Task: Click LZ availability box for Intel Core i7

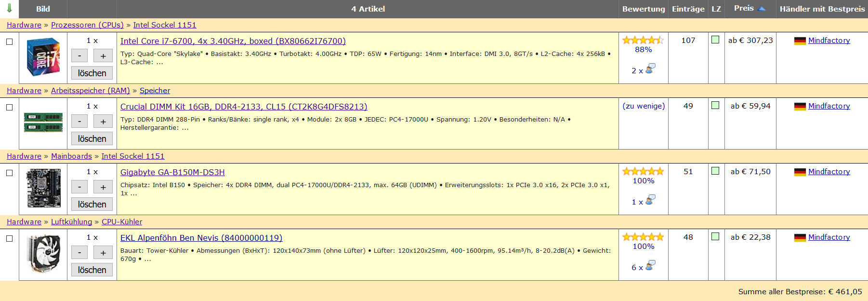Action: pos(716,40)
